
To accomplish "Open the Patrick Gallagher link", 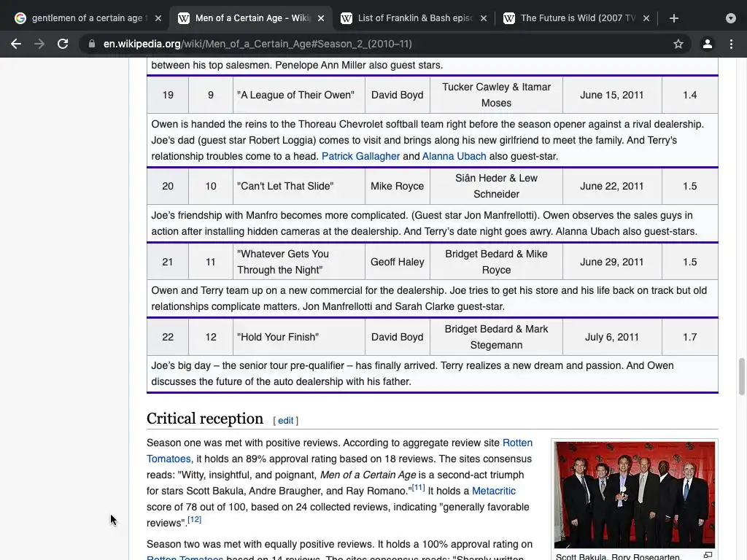I will click(360, 156).
